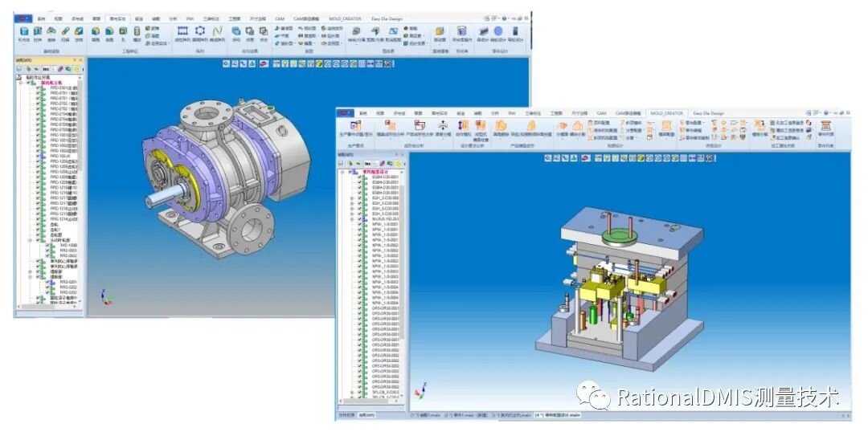Click the shaded sphere icon in left viewport toolbar
Viewport: 868px width, 436px height.
click(x=319, y=63)
